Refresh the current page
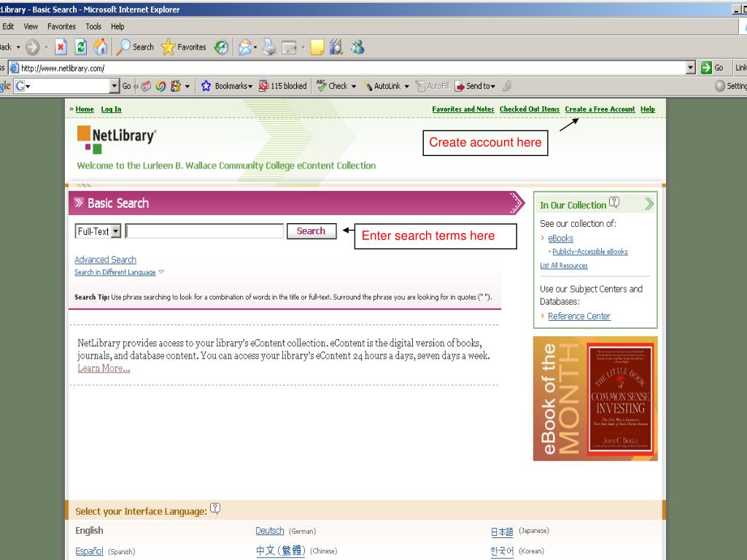The image size is (747, 560). [80, 47]
